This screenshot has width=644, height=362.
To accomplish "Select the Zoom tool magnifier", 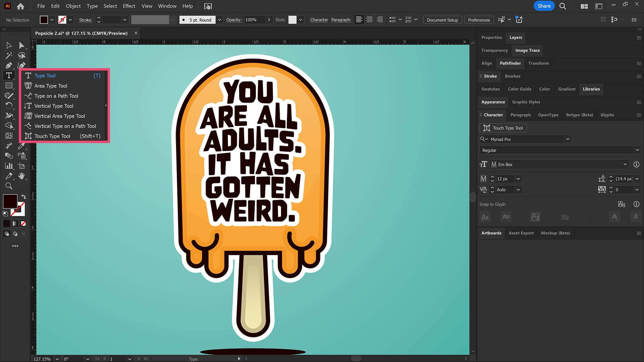I will tap(9, 186).
